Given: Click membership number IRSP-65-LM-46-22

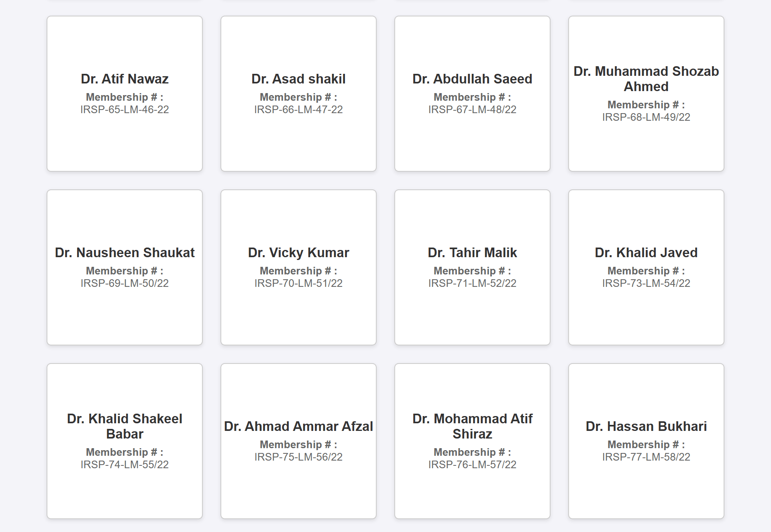Looking at the screenshot, I should (124, 110).
